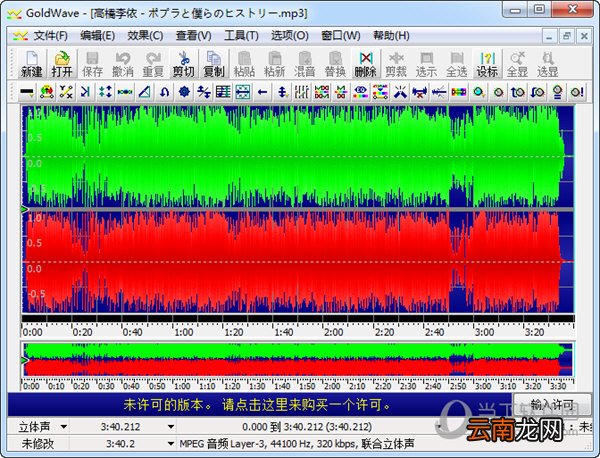The width and height of the screenshot is (600, 458).
Task: Click the Match Volume icon
Action: pyautogui.click(x=557, y=92)
